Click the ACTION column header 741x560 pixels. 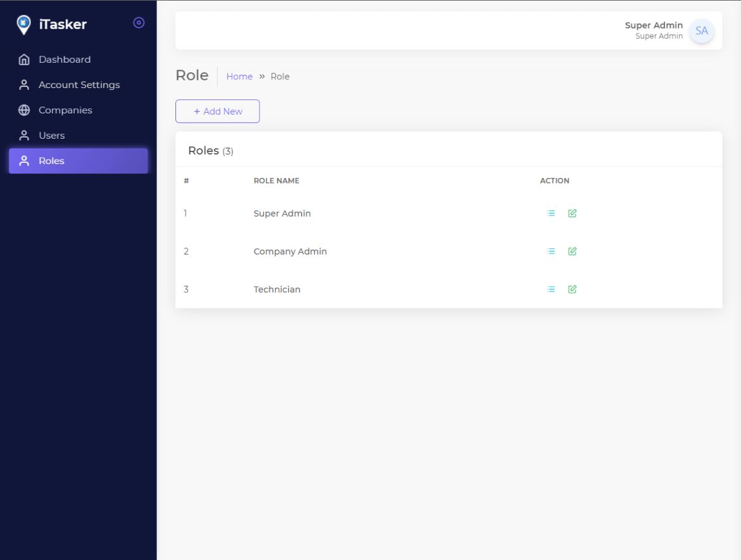tap(554, 181)
